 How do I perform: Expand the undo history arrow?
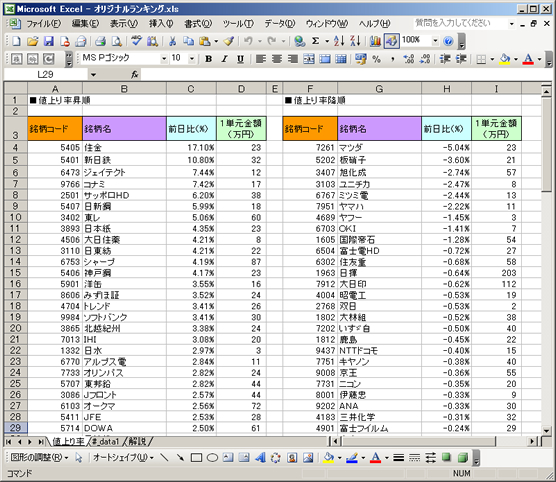click(x=260, y=41)
